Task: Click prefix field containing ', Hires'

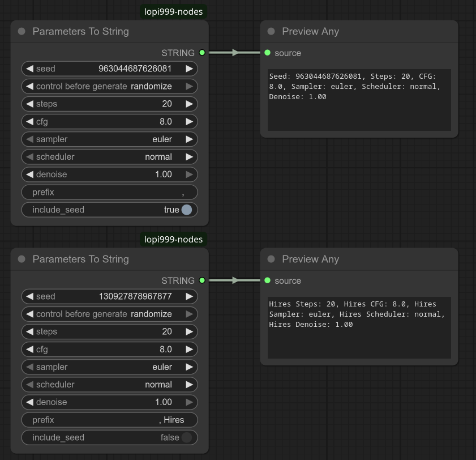Action: click(110, 420)
